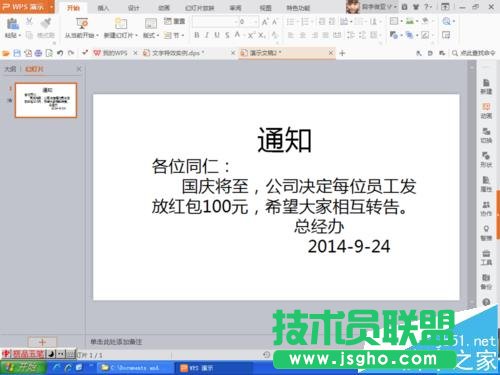Click the increase font size icon
The width and height of the screenshot is (500, 375).
[265, 22]
